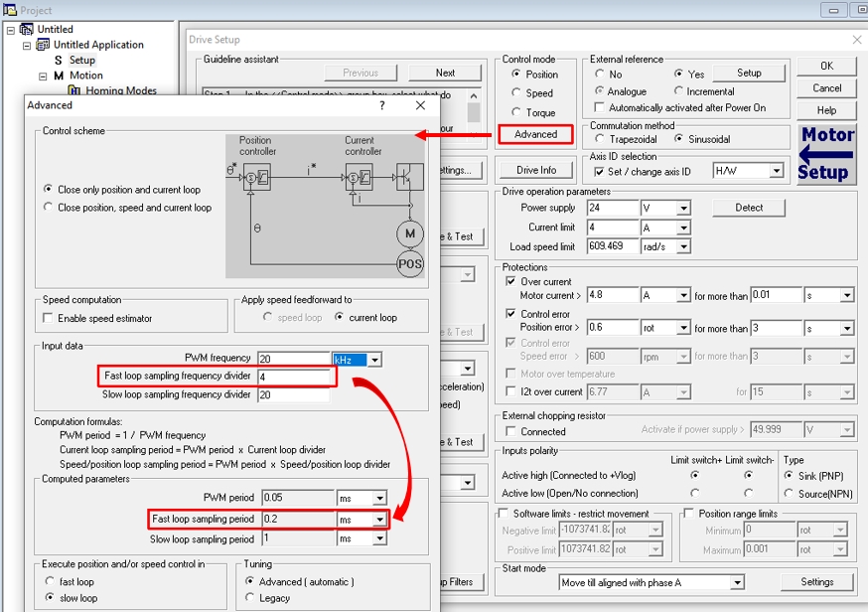Select Trapezoidal commutation method

[600, 138]
